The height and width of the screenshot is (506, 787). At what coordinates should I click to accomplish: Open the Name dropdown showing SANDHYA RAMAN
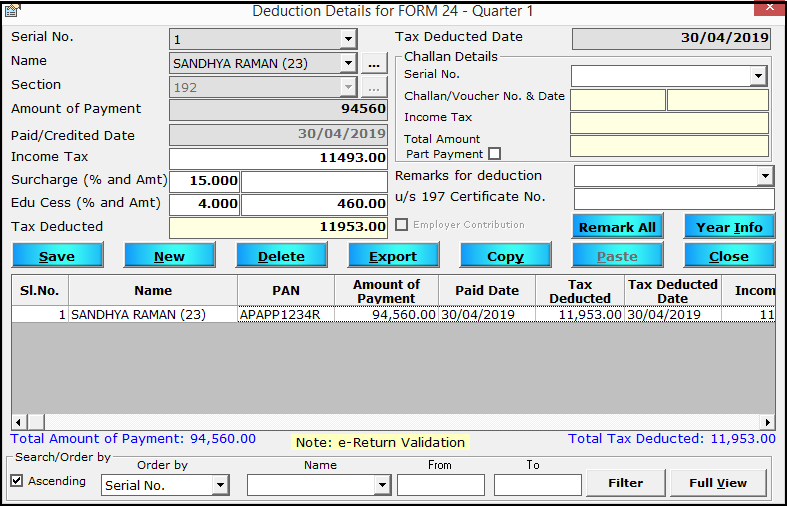348,63
